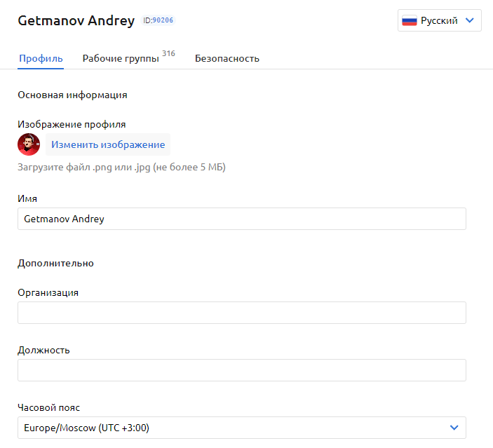Focus the Имя input with Getmanov Andrey
The width and height of the screenshot is (493, 448).
point(241,219)
